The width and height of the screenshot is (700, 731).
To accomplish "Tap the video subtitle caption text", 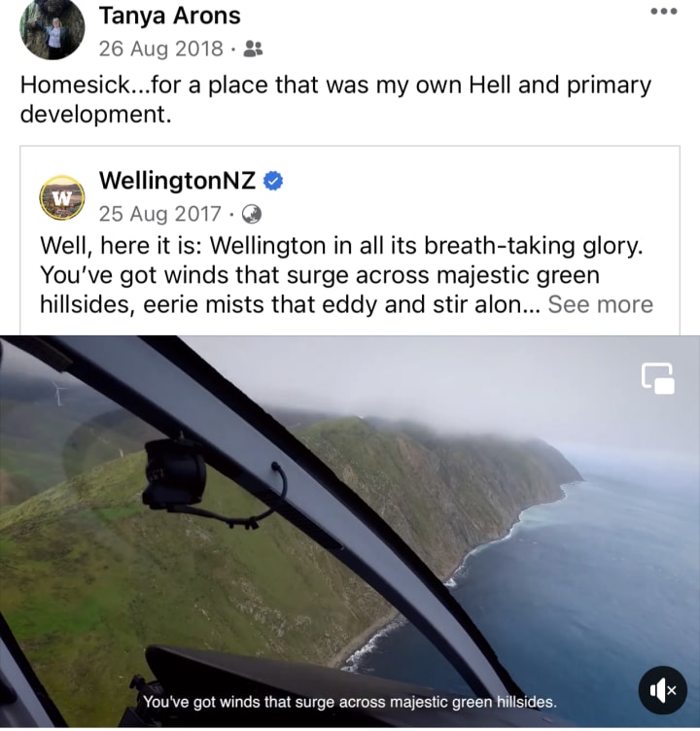I will pos(349,702).
